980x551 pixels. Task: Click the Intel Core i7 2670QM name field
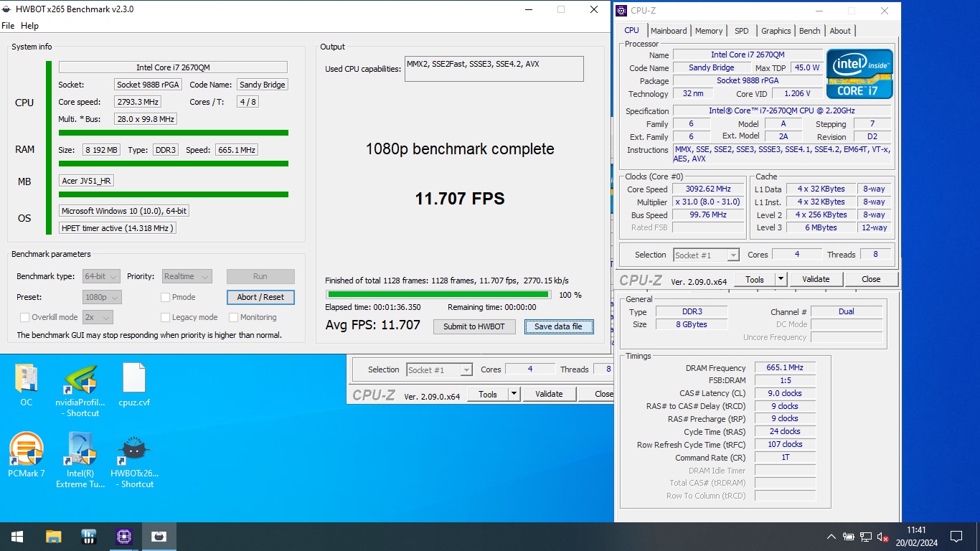(173, 67)
